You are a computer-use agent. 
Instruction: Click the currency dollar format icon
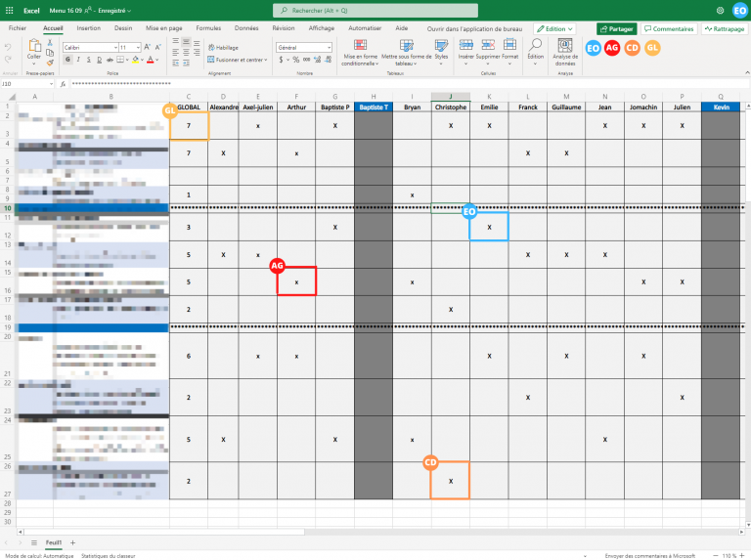[x=281, y=60]
